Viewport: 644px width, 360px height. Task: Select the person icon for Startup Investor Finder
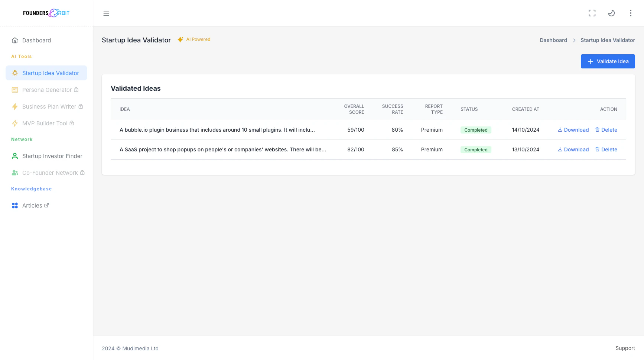(x=15, y=156)
